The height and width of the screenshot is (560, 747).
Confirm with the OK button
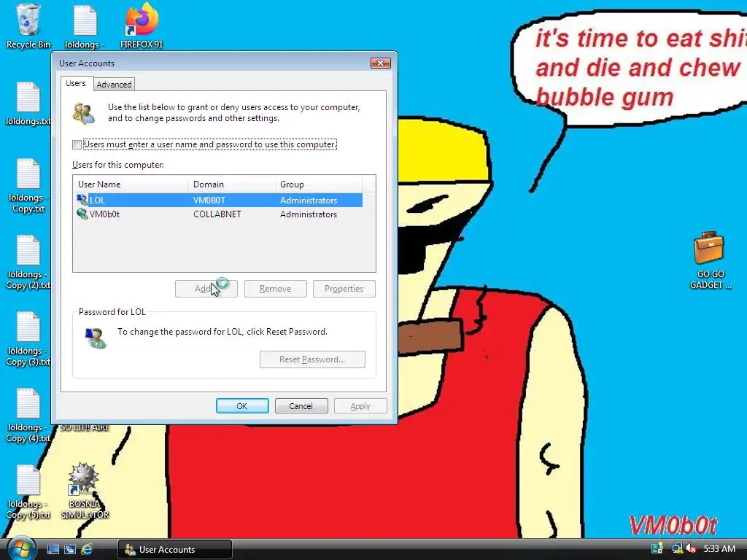coord(242,406)
